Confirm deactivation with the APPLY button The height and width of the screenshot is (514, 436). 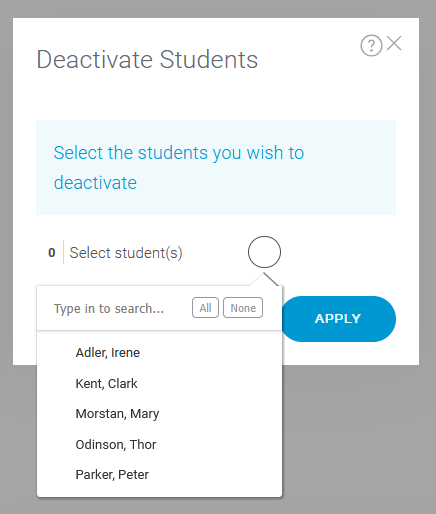click(x=338, y=319)
